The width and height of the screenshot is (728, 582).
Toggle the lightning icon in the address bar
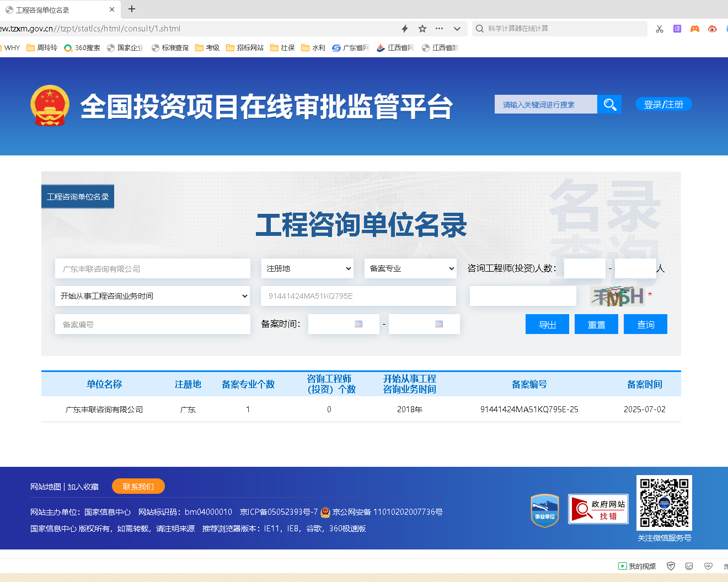404,28
